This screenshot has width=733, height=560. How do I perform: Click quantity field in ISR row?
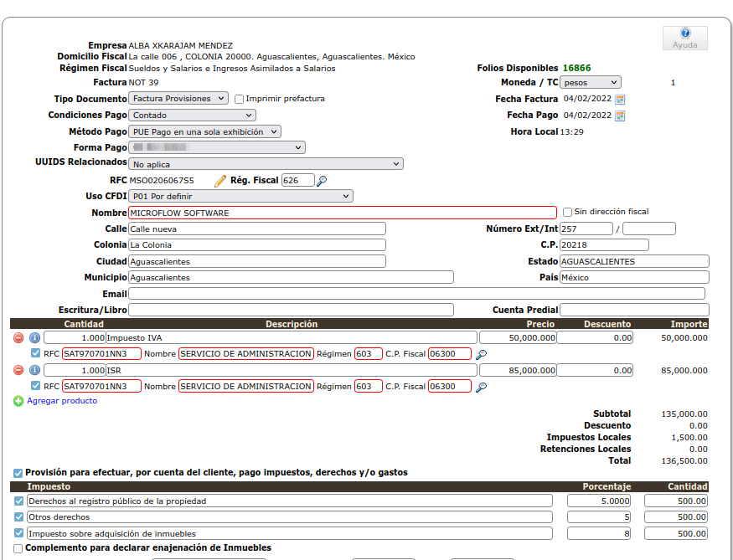point(75,370)
